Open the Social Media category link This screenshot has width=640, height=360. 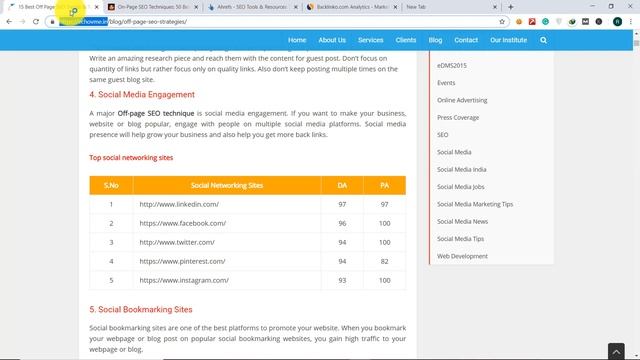(x=454, y=152)
